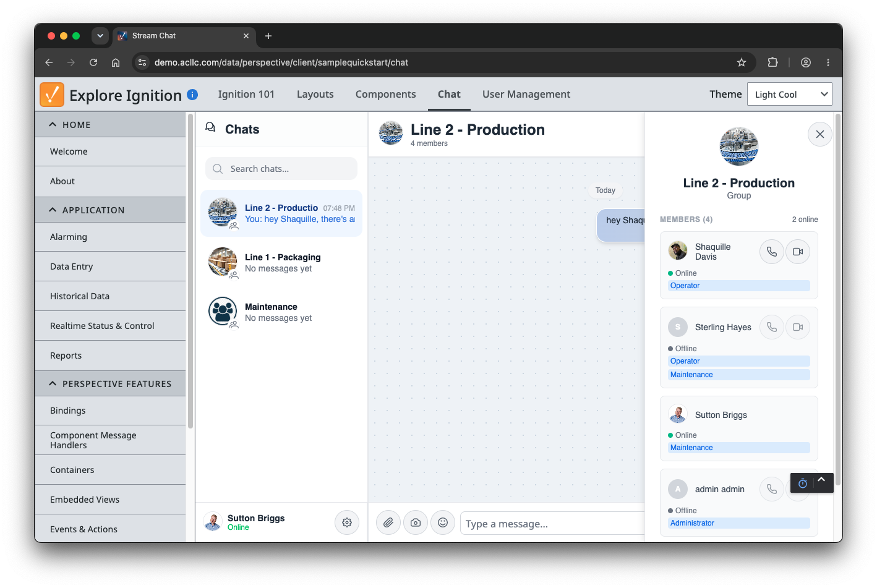
Task: Start video call with Sterling Hayes
Action: pyautogui.click(x=798, y=327)
